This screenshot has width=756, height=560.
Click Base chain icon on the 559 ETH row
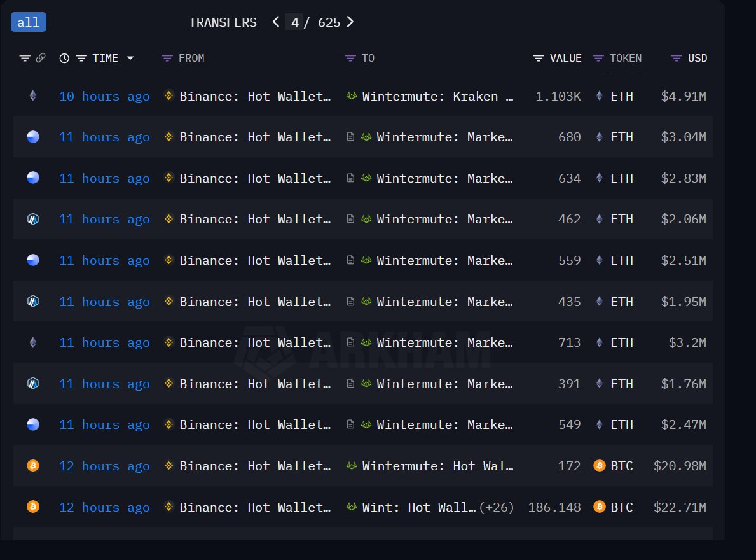pos(33,260)
